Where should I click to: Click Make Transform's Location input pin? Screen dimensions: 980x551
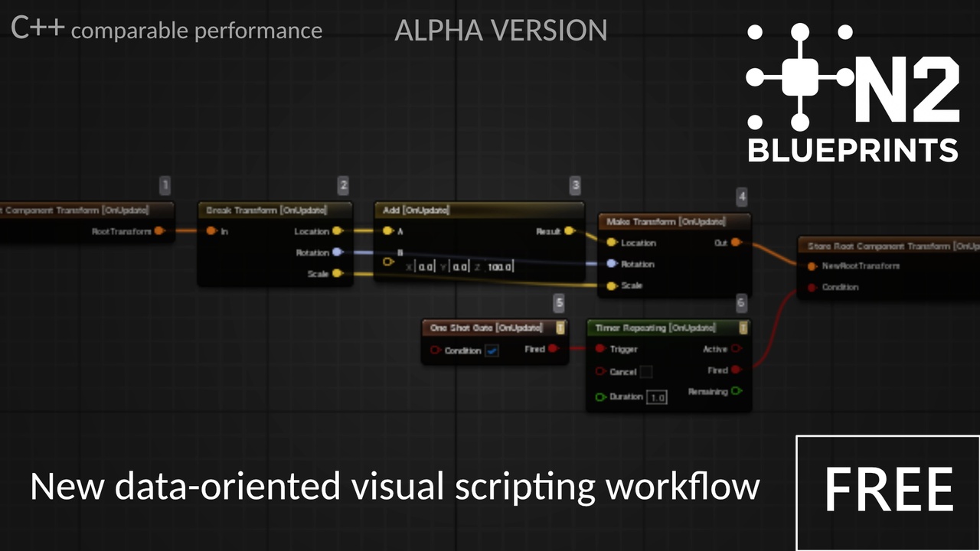(611, 243)
